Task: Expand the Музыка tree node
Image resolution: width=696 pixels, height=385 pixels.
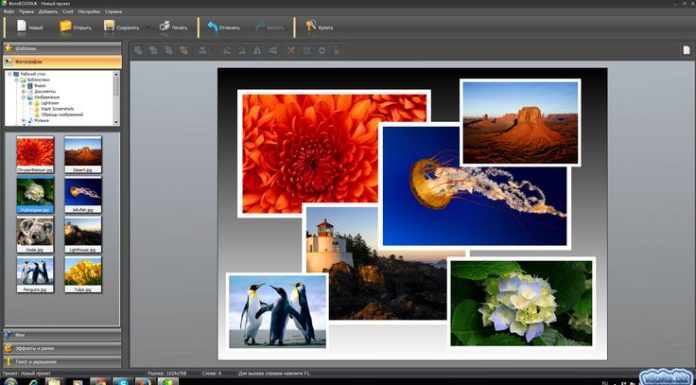Action: tap(24, 120)
